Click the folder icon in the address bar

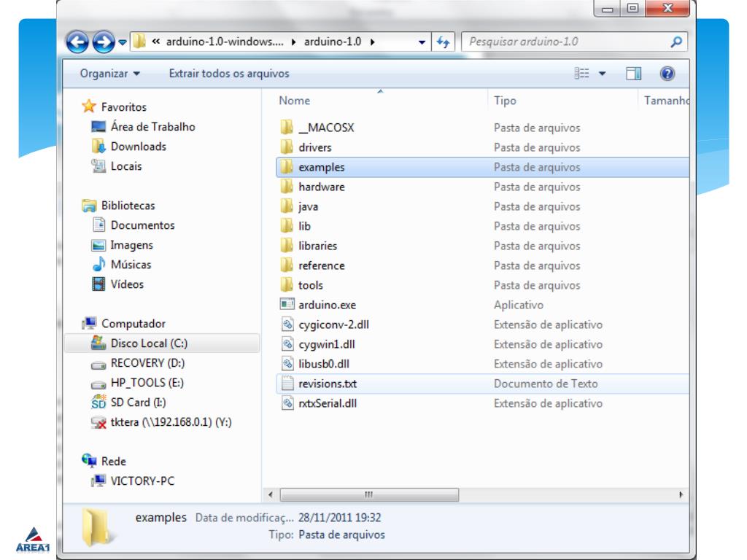point(139,42)
